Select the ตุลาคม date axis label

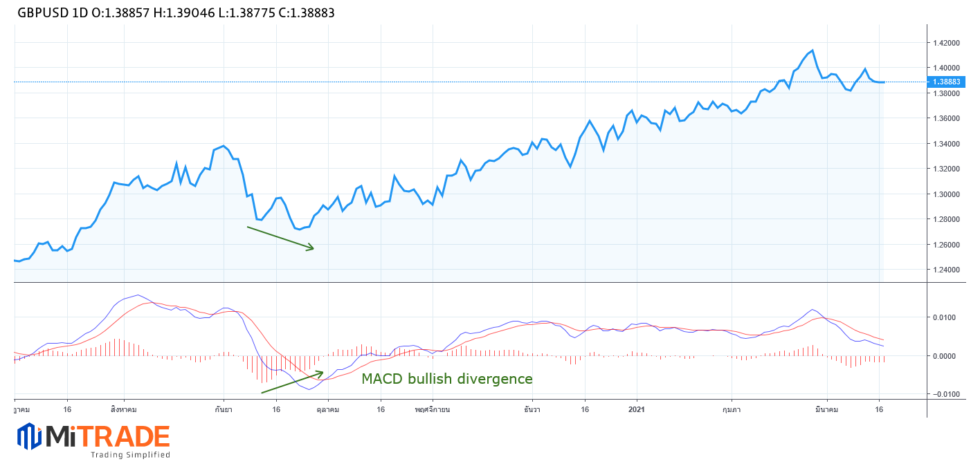pyautogui.click(x=327, y=409)
